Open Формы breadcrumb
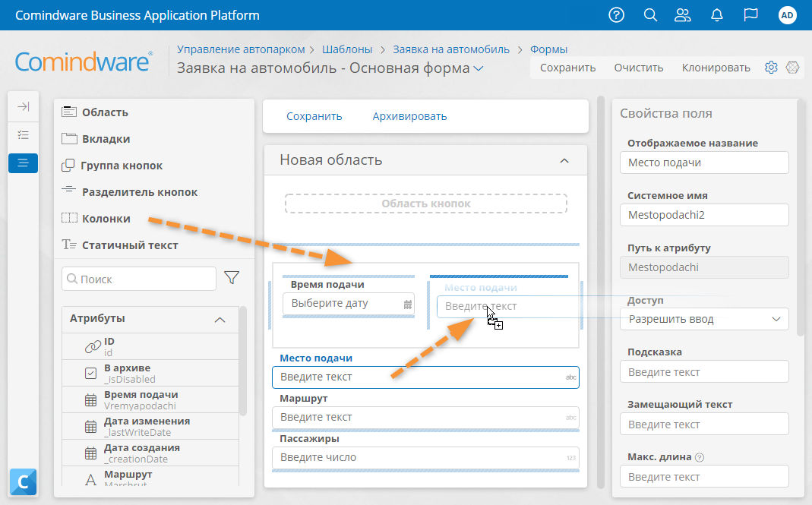This screenshot has width=812, height=505. tap(549, 49)
